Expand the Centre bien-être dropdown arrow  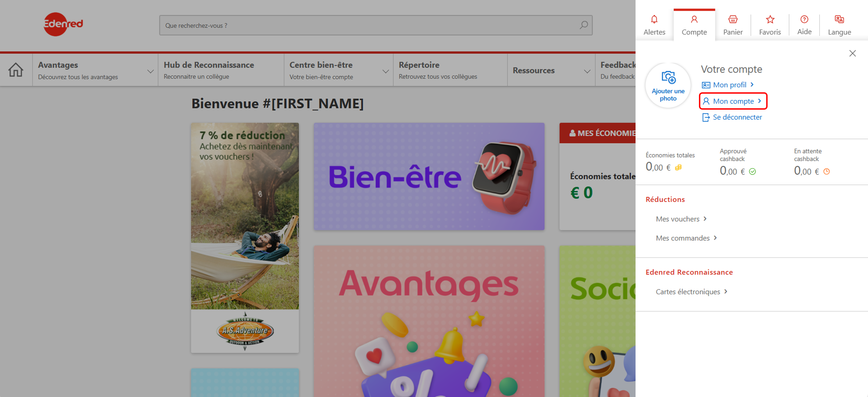385,71
